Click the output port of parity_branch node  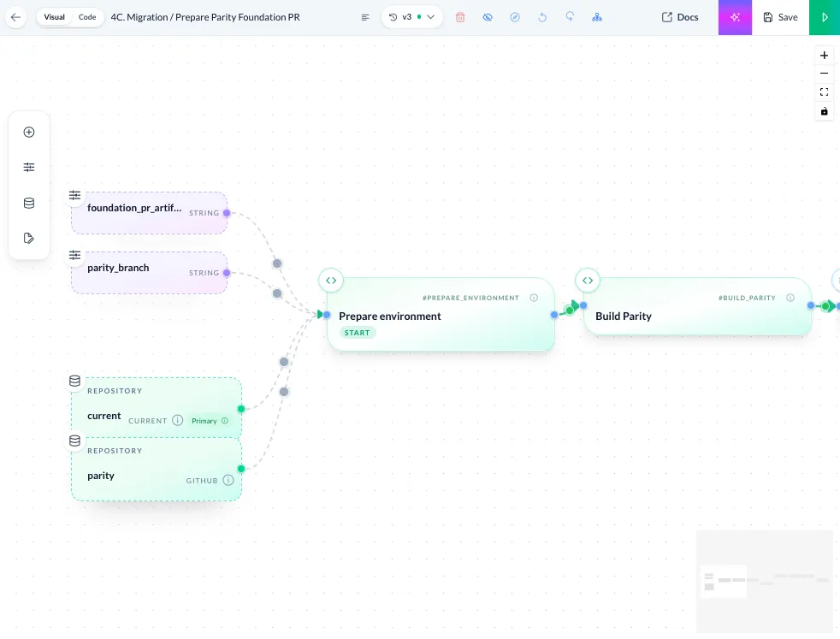pyautogui.click(x=227, y=273)
